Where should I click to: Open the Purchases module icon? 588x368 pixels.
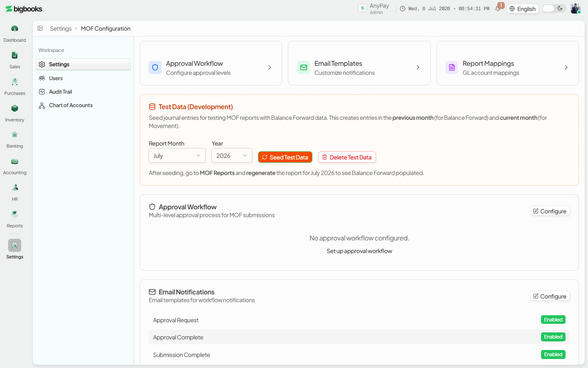(x=15, y=82)
